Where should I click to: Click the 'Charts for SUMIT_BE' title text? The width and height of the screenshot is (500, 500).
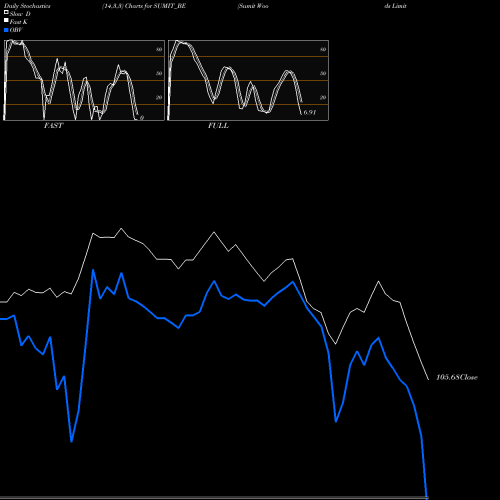click(x=155, y=6)
